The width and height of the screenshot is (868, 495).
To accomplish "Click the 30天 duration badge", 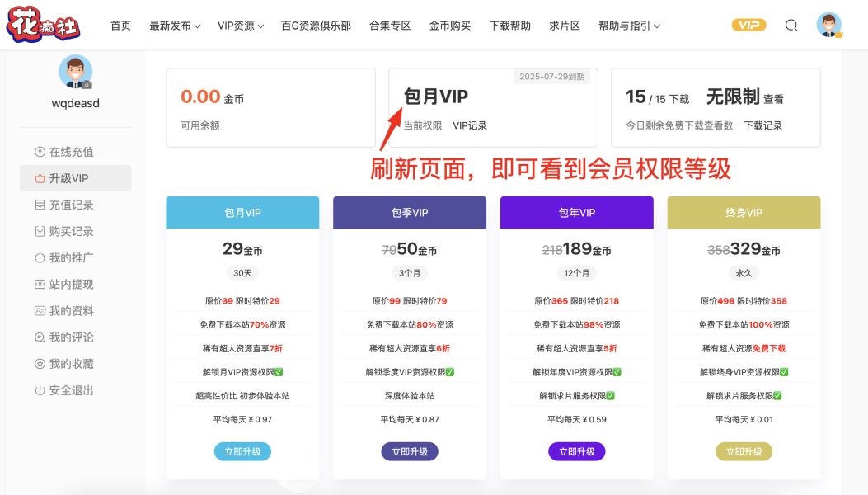I will click(x=242, y=273).
